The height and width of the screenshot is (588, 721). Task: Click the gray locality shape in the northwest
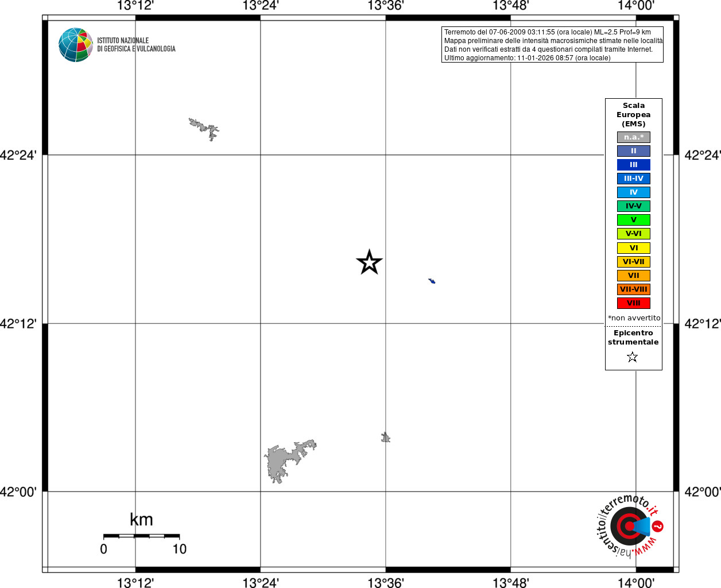[x=204, y=129]
